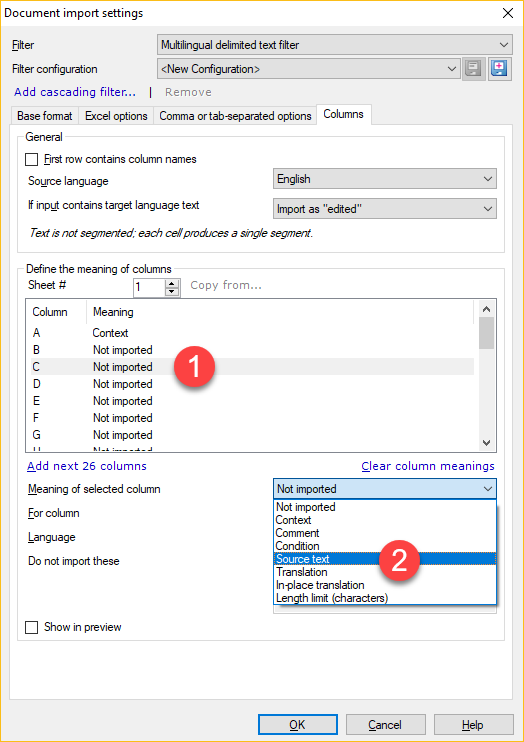Select column A Context row

(252, 333)
